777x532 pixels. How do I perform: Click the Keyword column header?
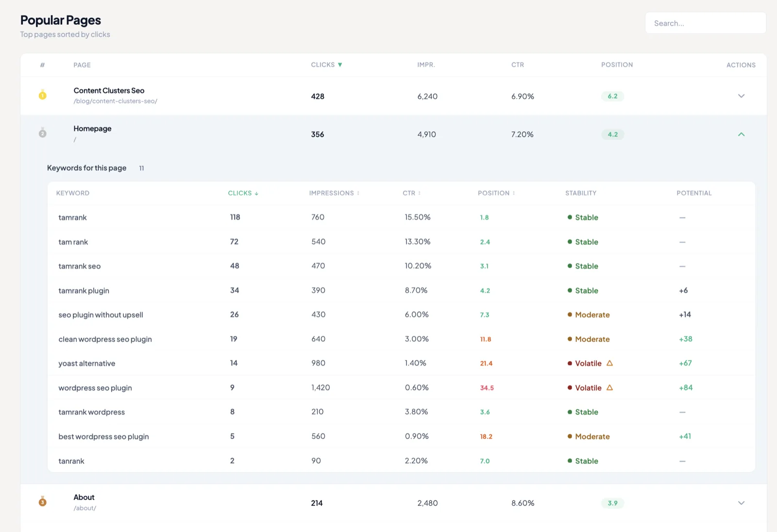tap(73, 193)
